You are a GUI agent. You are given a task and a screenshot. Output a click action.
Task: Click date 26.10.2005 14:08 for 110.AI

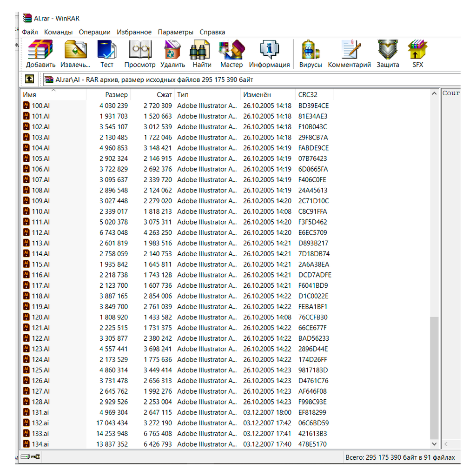267,212
